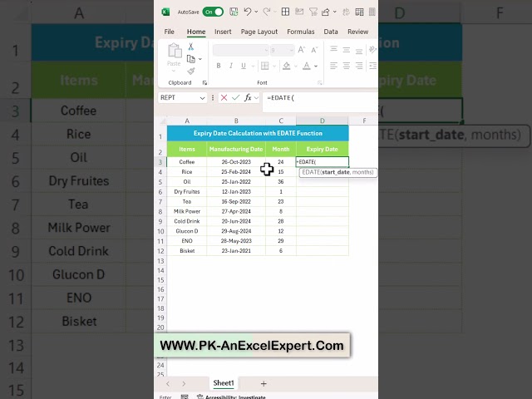Click the Milk Power item cell
The width and height of the screenshot is (532, 399).
pyautogui.click(x=186, y=211)
